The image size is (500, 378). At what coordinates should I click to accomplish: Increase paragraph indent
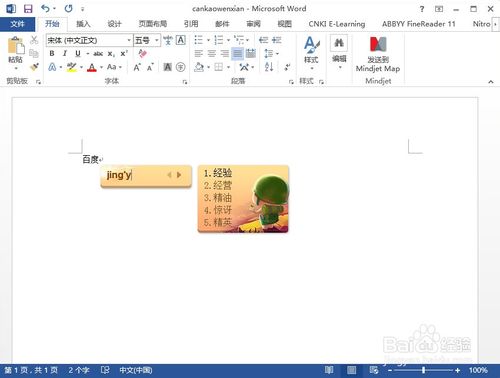point(277,40)
